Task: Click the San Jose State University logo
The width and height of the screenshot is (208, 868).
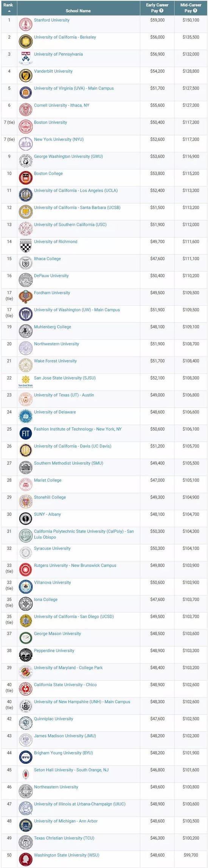Action: 26,382
